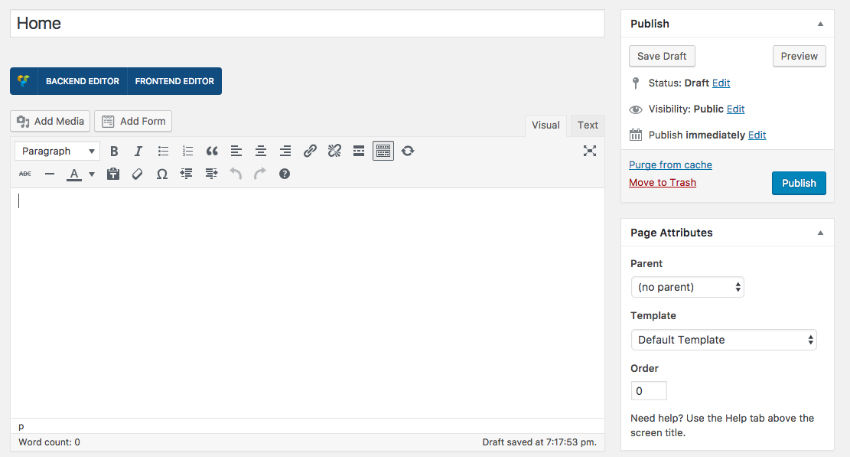Viewport: 850px width, 457px height.
Task: Toggle italic formatting
Action: pyautogui.click(x=138, y=151)
